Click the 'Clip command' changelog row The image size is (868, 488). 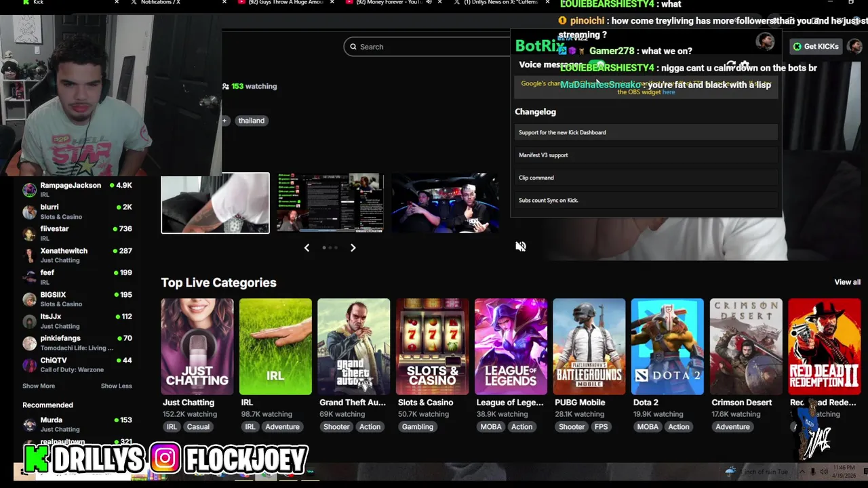[x=646, y=178]
